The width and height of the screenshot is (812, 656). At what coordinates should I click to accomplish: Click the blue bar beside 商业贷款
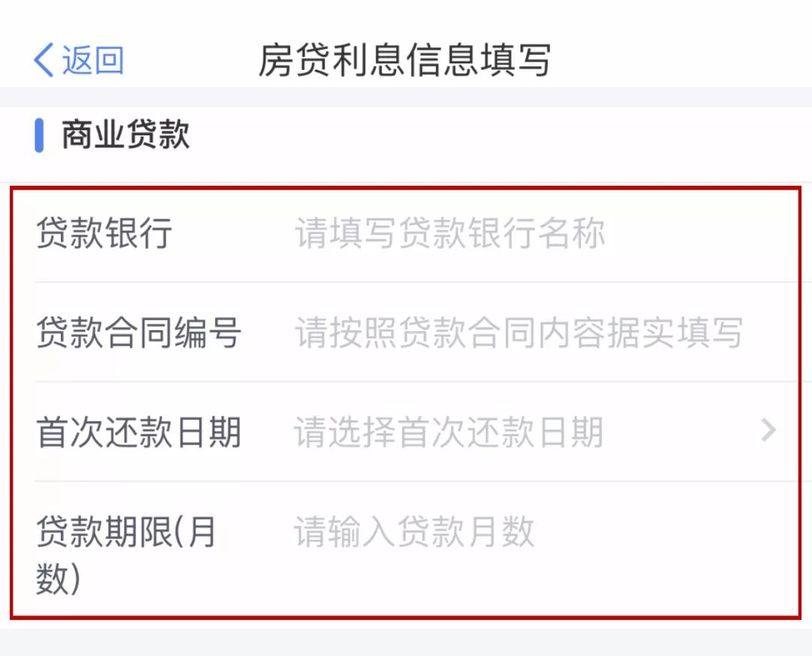pos(39,136)
